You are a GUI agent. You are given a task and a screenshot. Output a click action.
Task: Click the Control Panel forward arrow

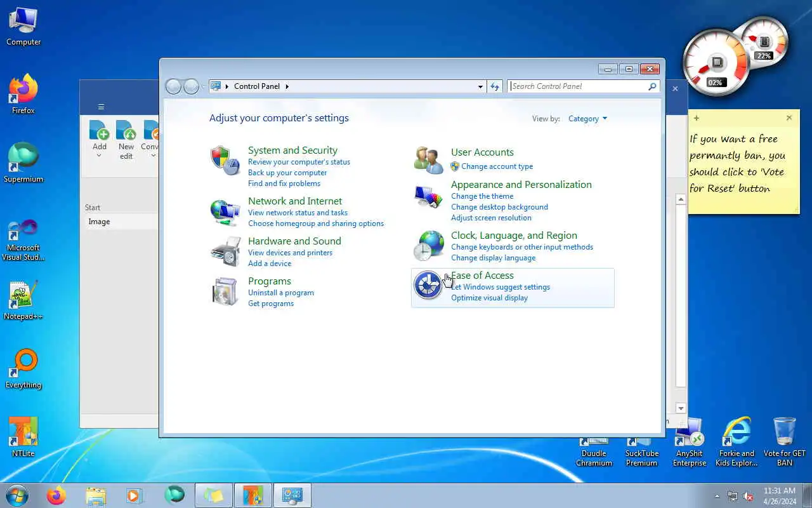(191, 86)
